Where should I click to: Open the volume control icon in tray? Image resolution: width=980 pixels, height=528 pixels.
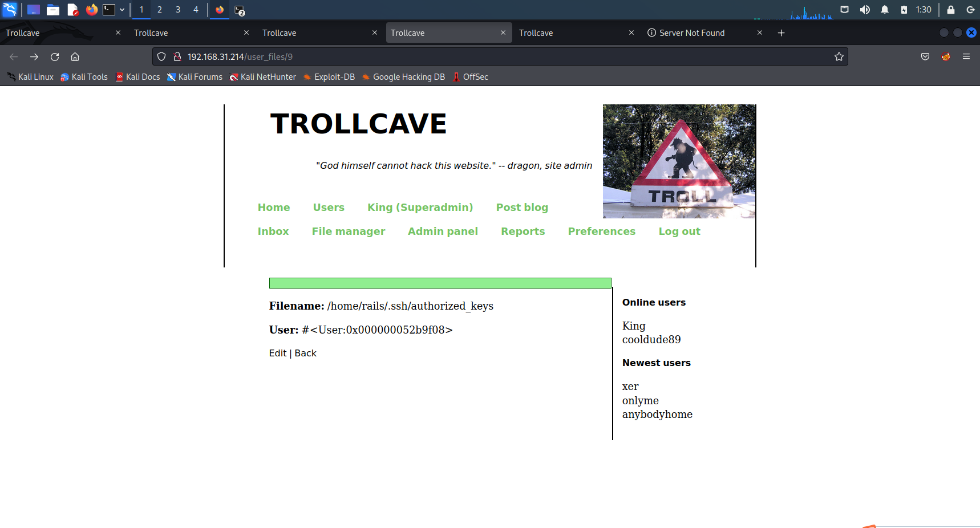pos(865,10)
